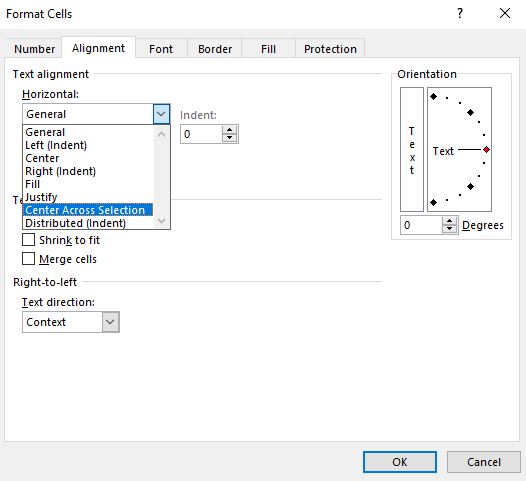Open the Font tab

coord(161,49)
